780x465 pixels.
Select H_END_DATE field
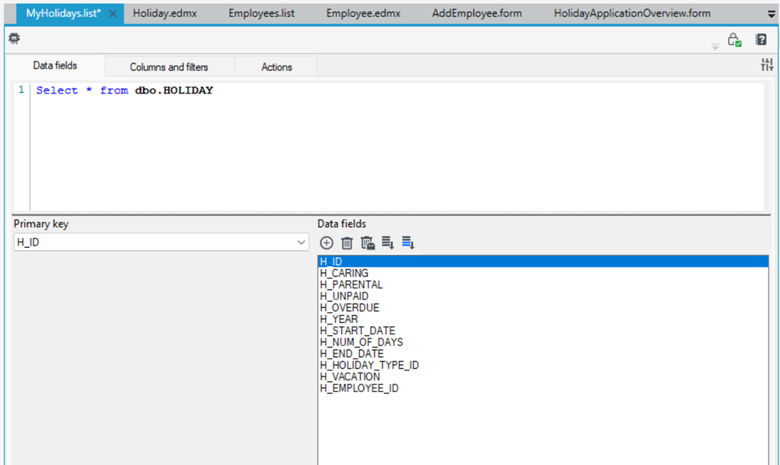[543, 354]
